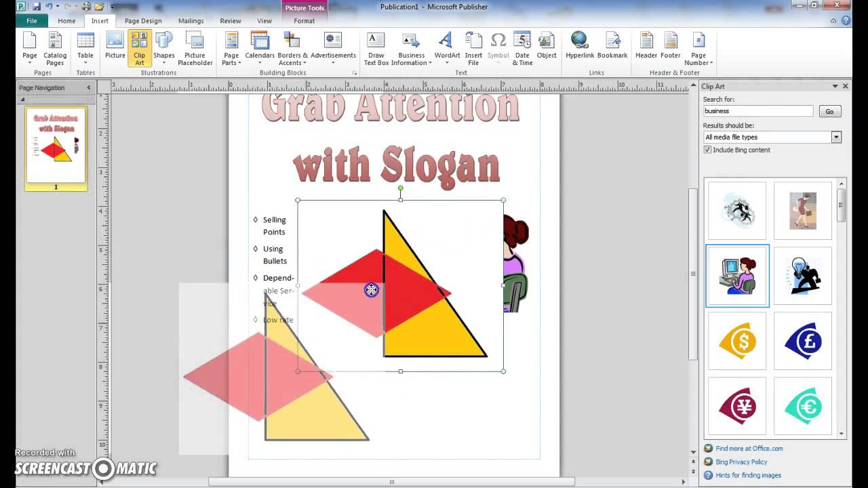868x488 pixels.
Task: Click the green rotation handle on picture
Action: pos(400,188)
